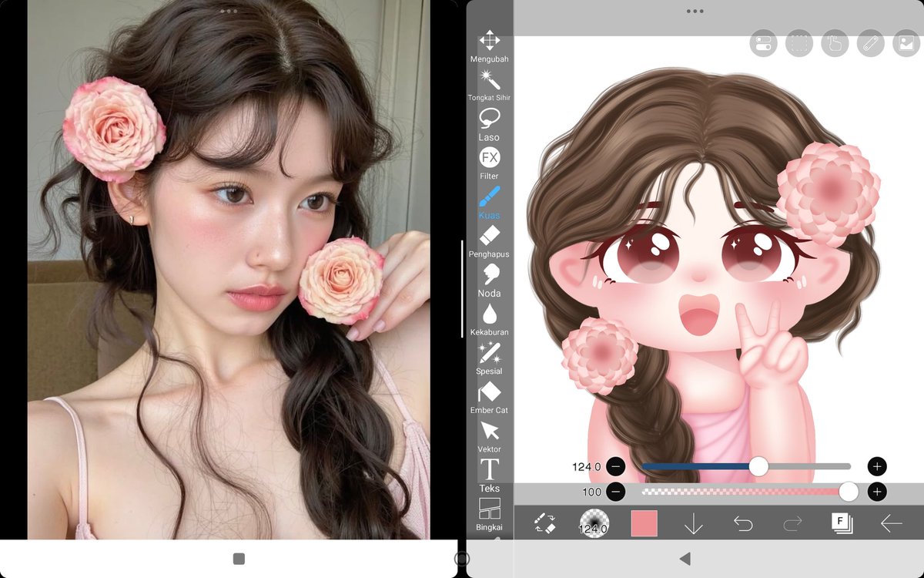Open the selection area dashed-square button
The width and height of the screenshot is (924, 578).
pos(799,43)
